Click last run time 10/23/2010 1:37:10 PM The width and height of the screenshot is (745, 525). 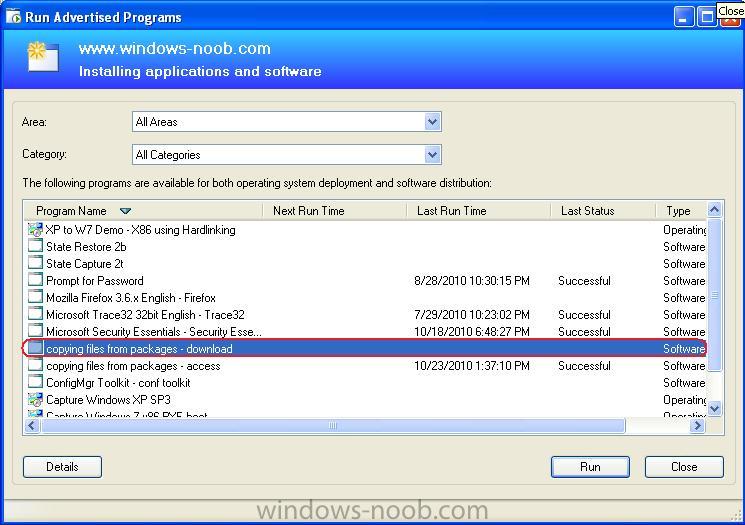(472, 366)
